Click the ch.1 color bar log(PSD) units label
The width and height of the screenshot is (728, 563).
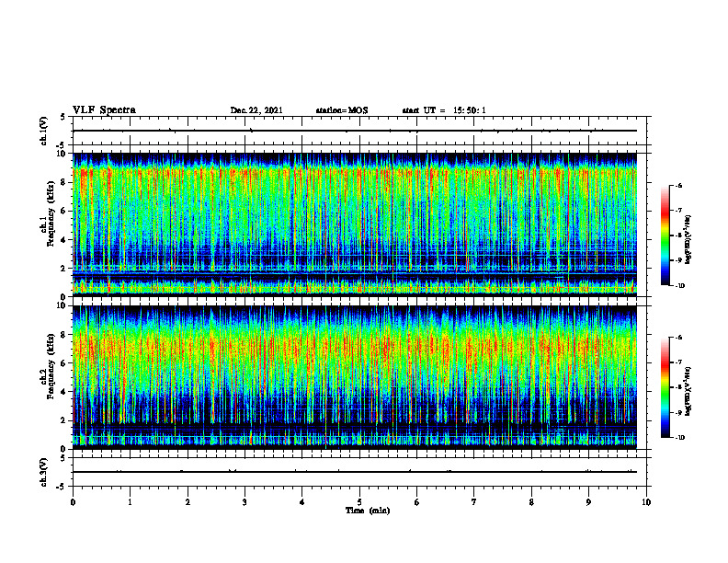click(x=689, y=239)
